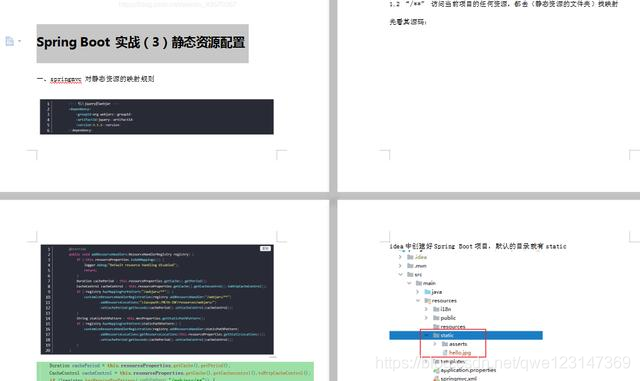This screenshot has width=640, height=381.
Task: Click the application.properties file icon
Action: [436, 370]
